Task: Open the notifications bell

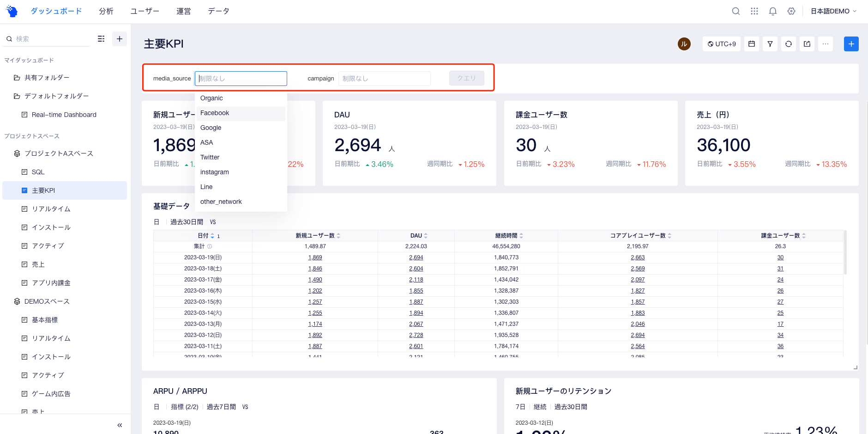Action: pos(773,11)
